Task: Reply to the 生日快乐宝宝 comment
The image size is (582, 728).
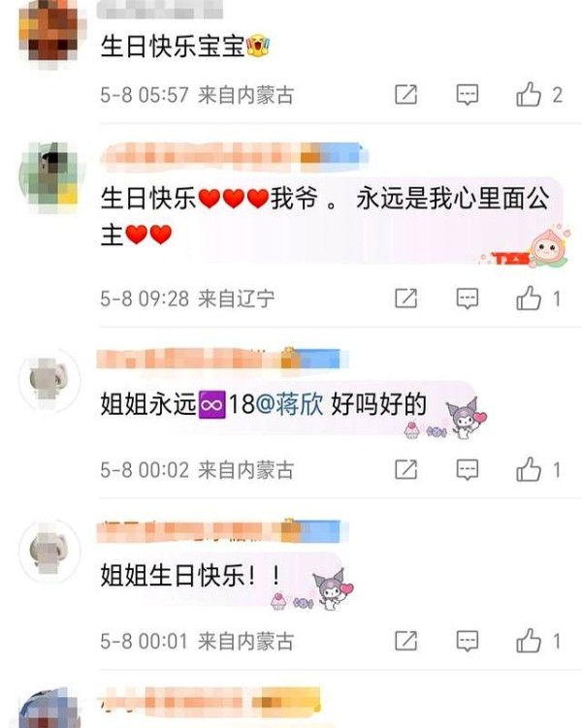Action: coord(468,95)
